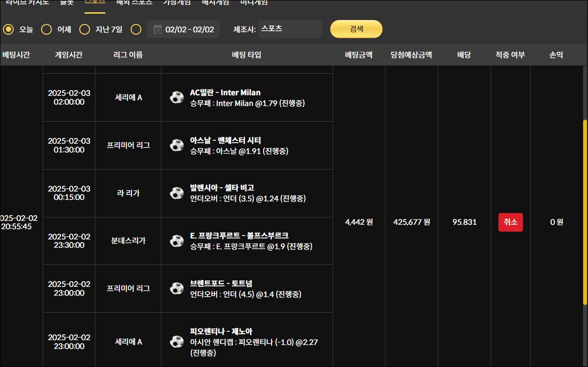
Task: Select the custom date range radio button
Action: [x=136, y=29]
